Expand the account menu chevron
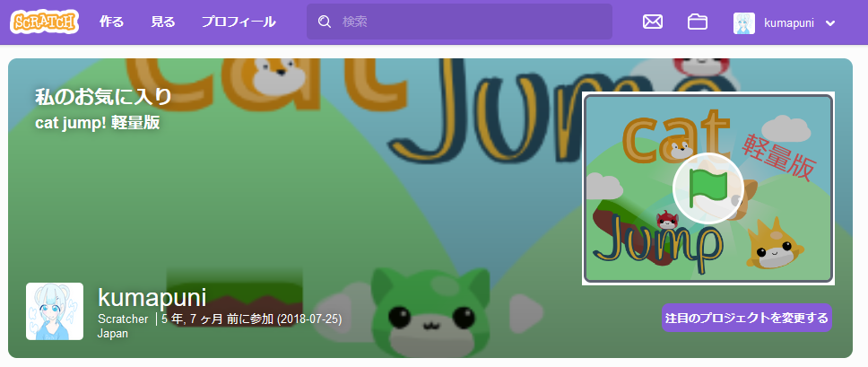 tap(830, 23)
